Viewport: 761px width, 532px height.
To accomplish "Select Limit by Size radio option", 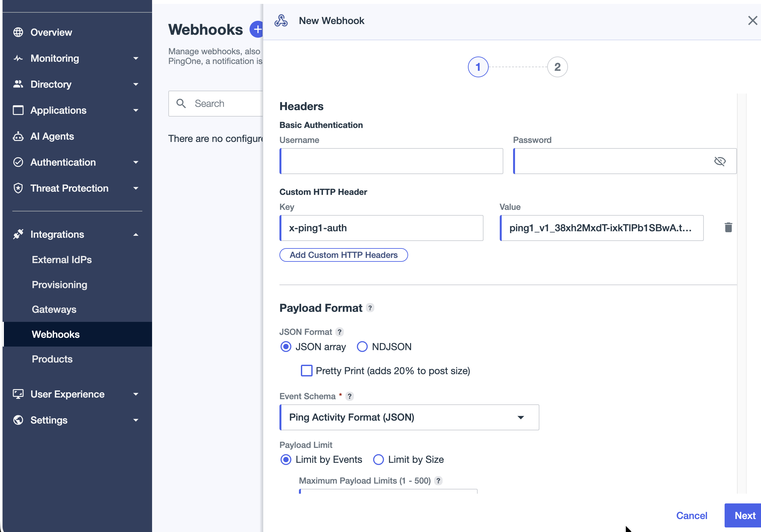I will click(x=379, y=460).
